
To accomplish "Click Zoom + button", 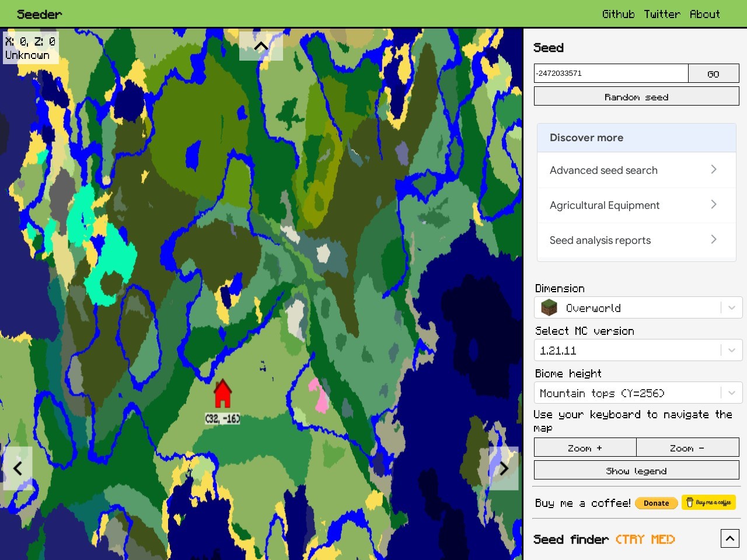I will coord(585,447).
